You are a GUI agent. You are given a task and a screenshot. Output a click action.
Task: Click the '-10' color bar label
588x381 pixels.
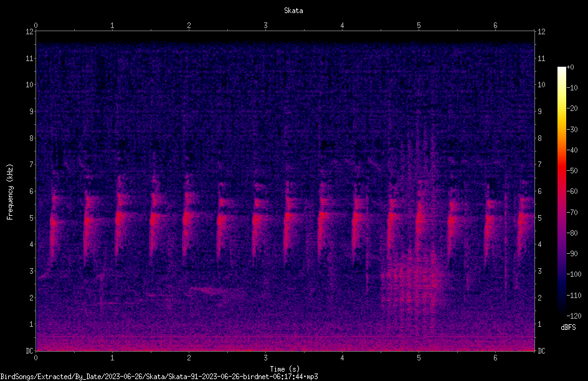click(x=572, y=88)
